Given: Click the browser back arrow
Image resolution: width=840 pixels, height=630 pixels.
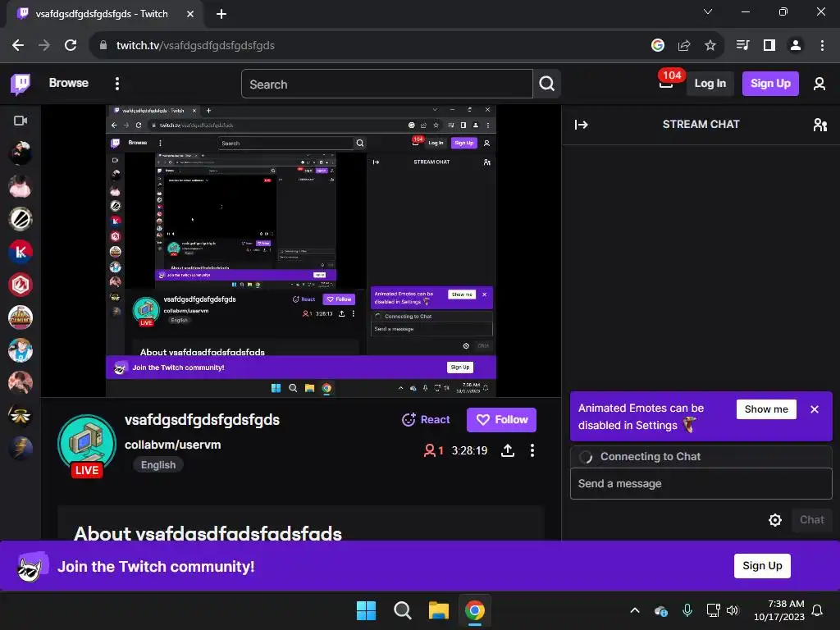Looking at the screenshot, I should click(18, 46).
